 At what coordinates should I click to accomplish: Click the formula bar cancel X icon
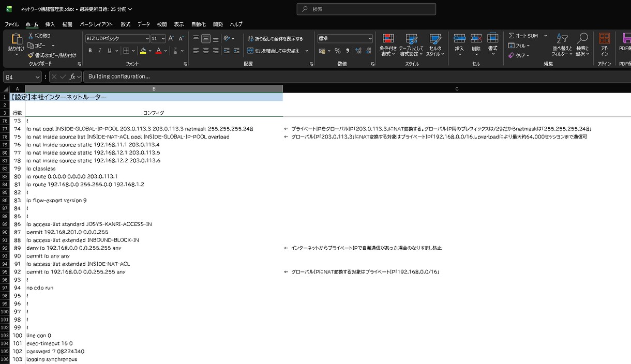54,77
